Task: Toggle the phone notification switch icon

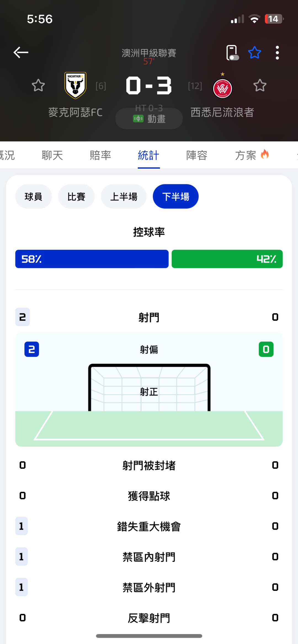Action: click(232, 53)
